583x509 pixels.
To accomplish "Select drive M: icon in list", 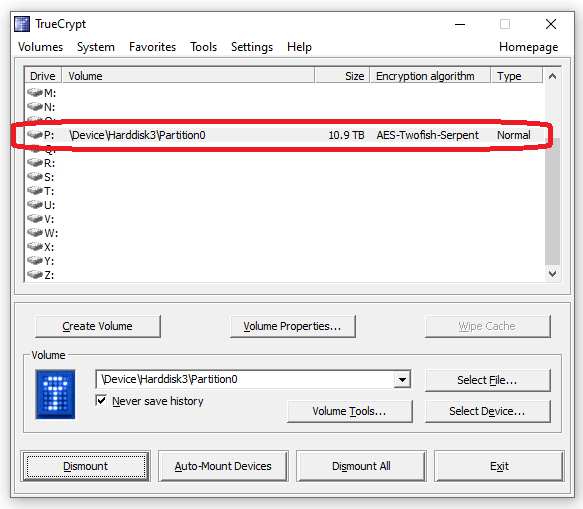I will (x=35, y=92).
